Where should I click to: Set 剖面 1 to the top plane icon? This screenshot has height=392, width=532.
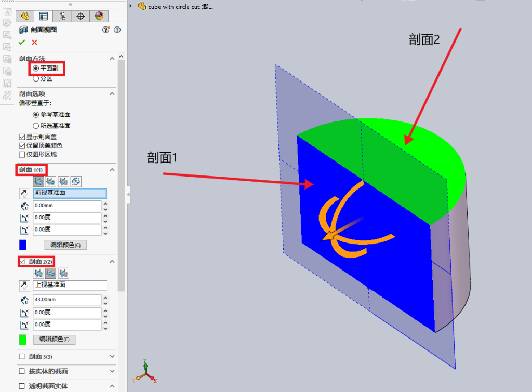tap(51, 181)
